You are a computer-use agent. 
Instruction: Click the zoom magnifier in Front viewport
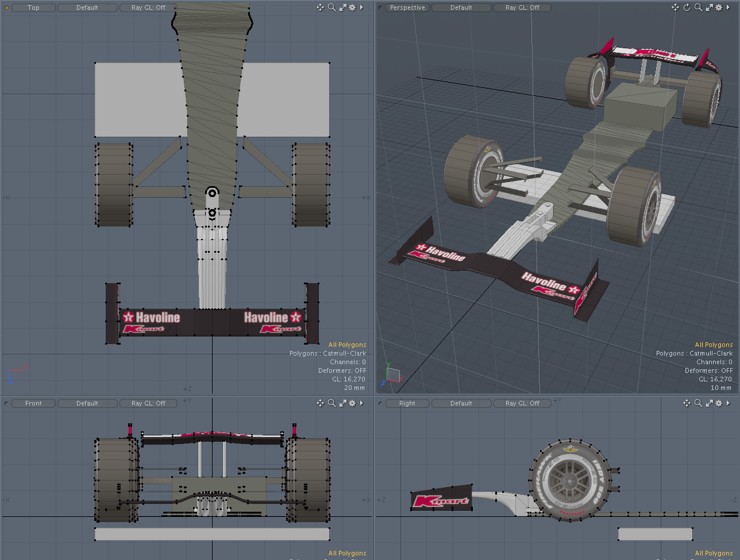pyautogui.click(x=332, y=403)
